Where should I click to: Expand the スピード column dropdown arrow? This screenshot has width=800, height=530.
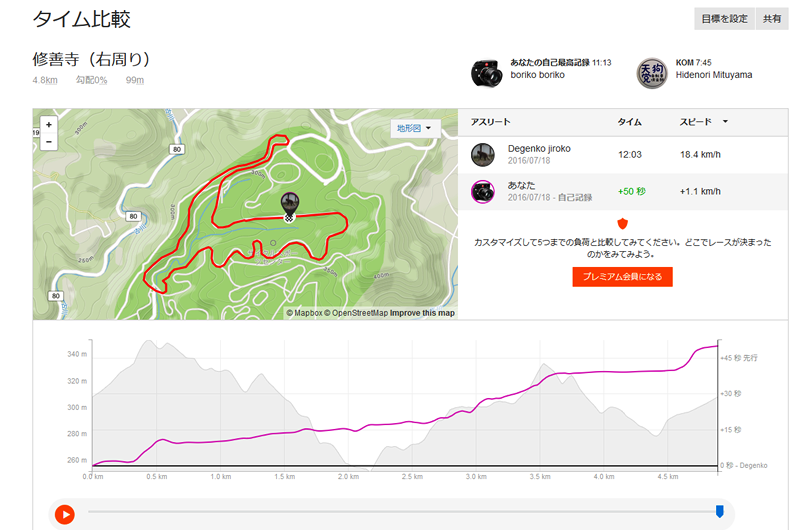(x=725, y=121)
